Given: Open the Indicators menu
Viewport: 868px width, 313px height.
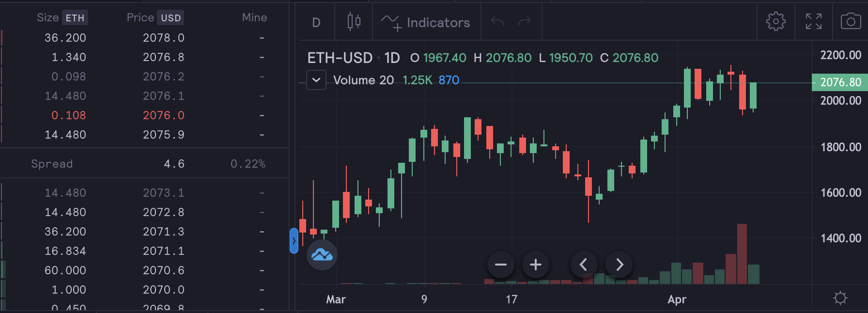Looking at the screenshot, I should 426,22.
